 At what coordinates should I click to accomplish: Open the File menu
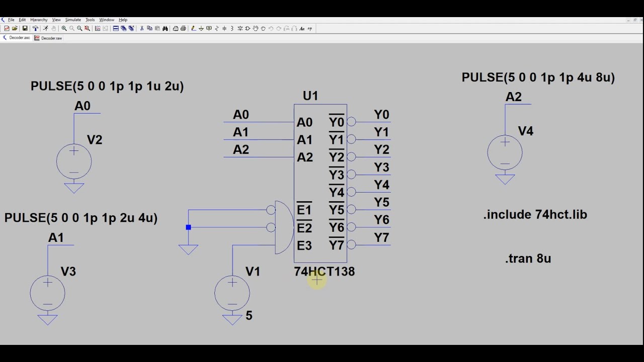tap(11, 20)
